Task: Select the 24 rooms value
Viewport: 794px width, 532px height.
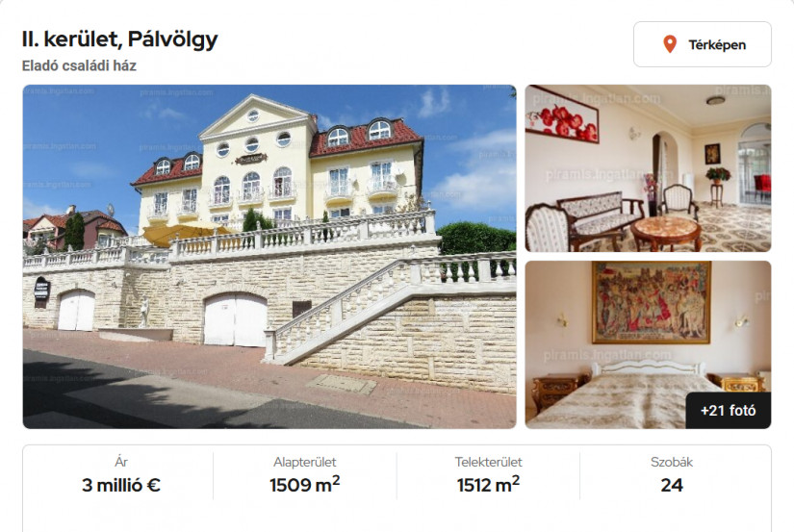Action: pos(672,486)
